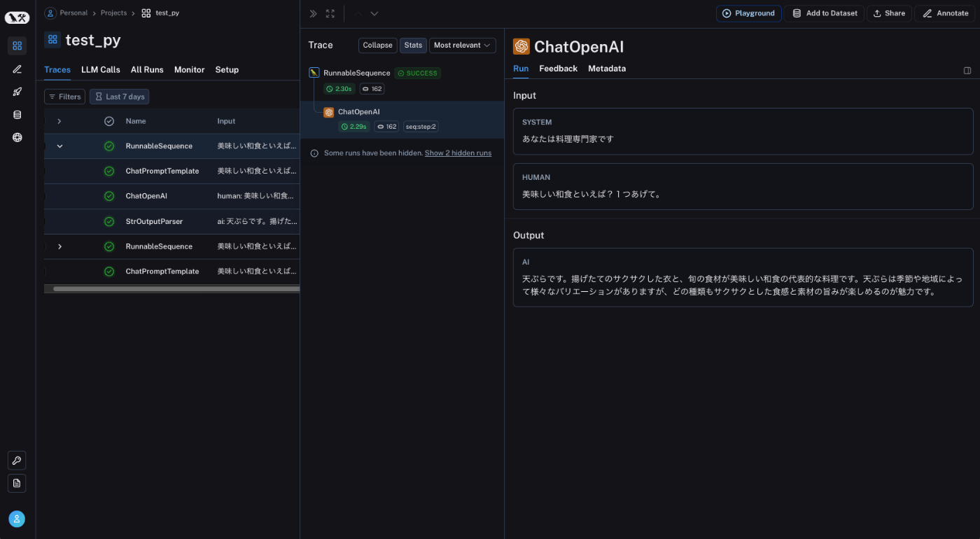Expand all rows via header chevron
The image size is (980, 539).
[59, 121]
